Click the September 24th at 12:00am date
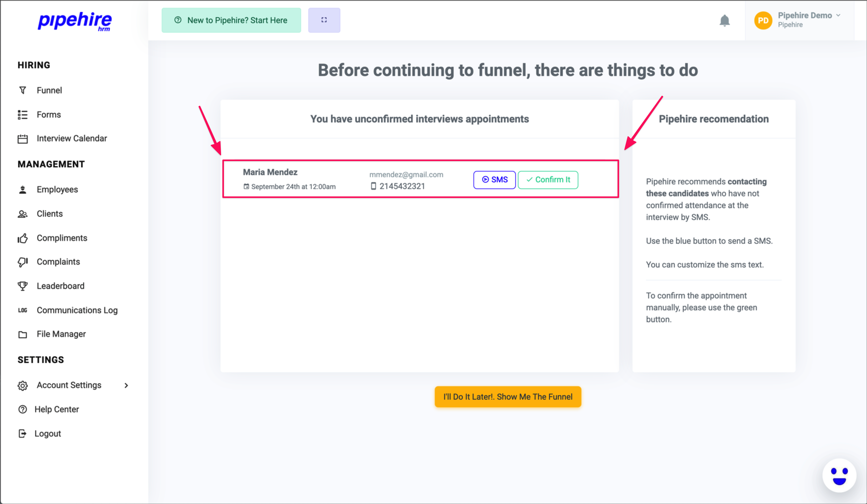The image size is (867, 504). 294,186
